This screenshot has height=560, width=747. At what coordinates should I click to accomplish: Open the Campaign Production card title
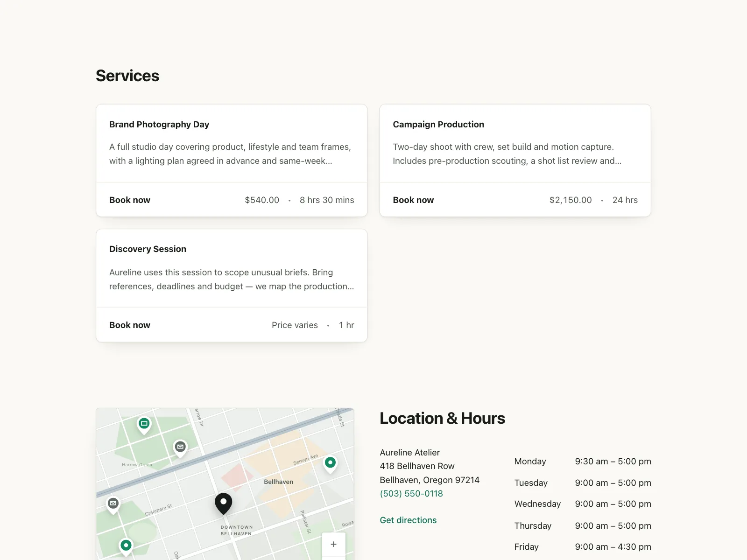coord(438,125)
